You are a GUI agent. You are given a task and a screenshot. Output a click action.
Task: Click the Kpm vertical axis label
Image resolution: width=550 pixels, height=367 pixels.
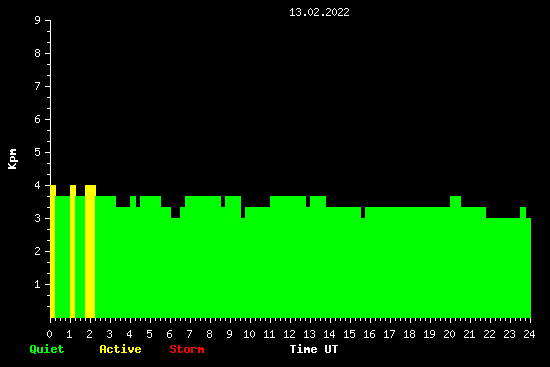[x=13, y=159]
